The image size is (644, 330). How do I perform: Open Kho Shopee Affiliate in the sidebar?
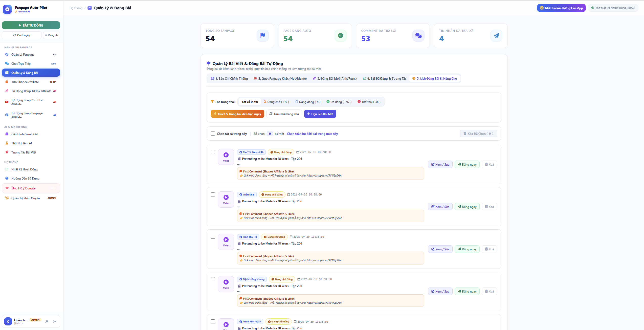tap(31, 82)
